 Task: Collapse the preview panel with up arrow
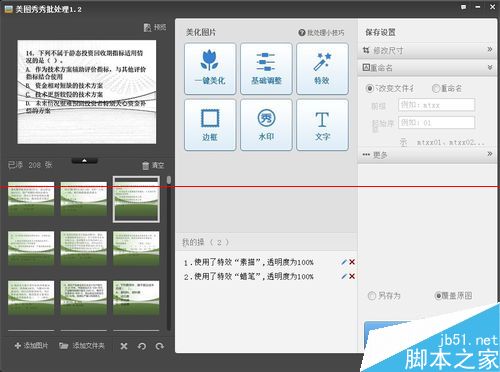point(85,161)
